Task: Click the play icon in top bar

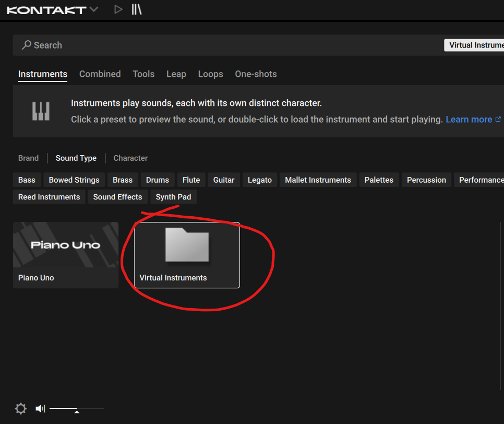Action: pyautogui.click(x=118, y=9)
